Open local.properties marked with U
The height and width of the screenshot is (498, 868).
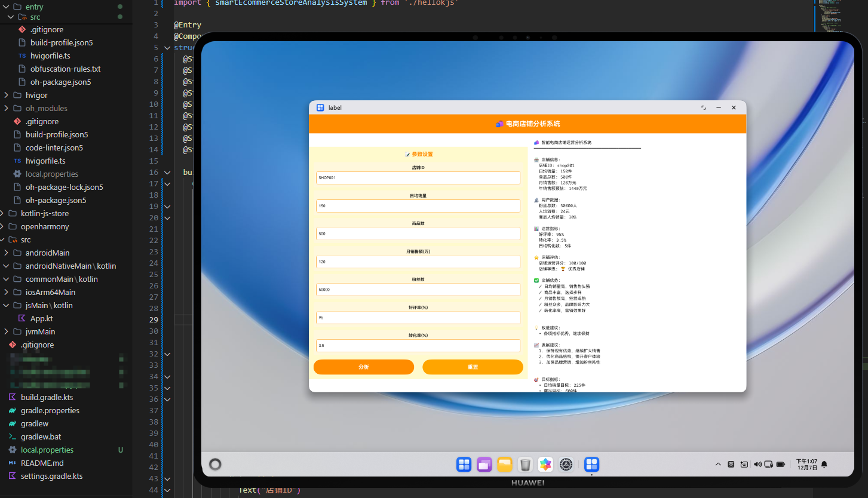(x=47, y=450)
